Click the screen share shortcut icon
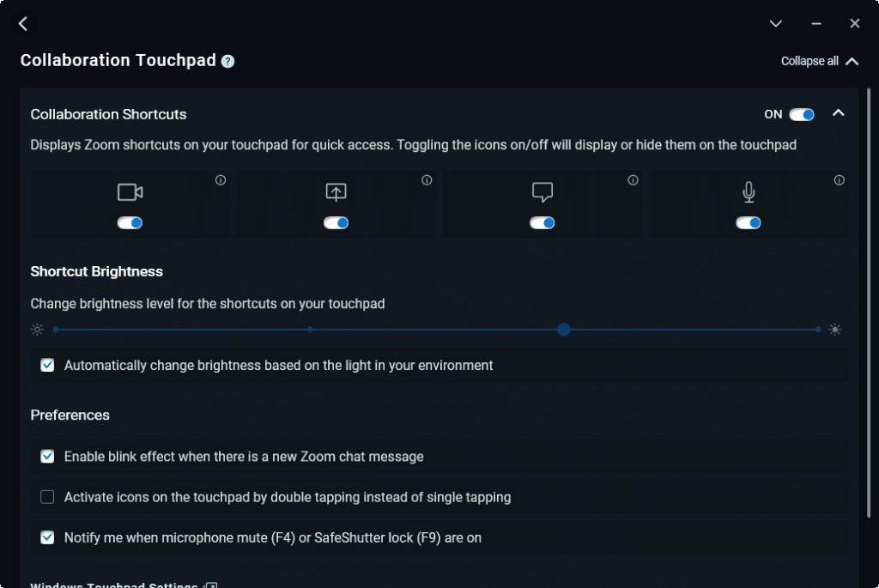 click(336, 192)
